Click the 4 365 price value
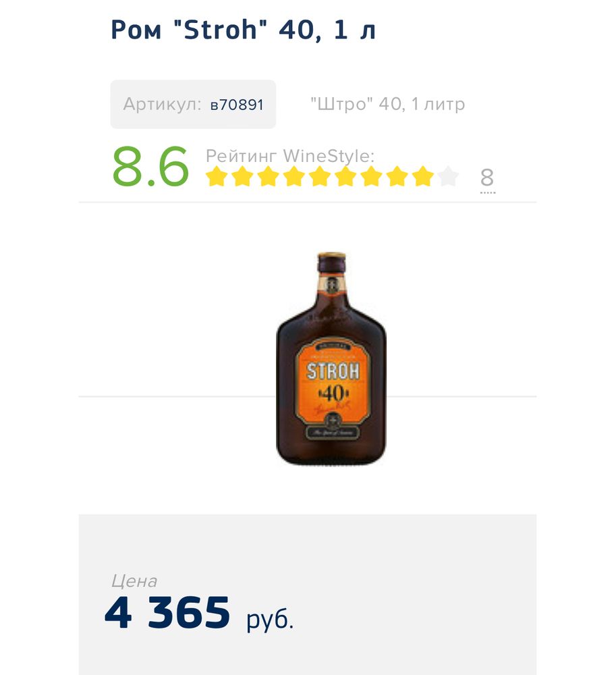 point(168,612)
